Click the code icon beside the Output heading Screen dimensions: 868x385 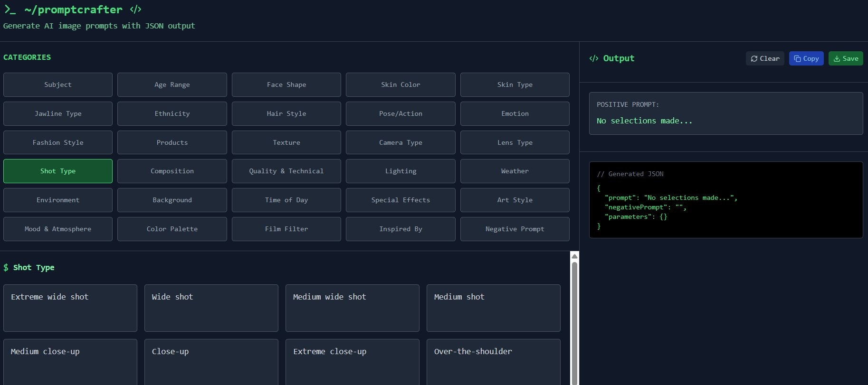(594, 58)
